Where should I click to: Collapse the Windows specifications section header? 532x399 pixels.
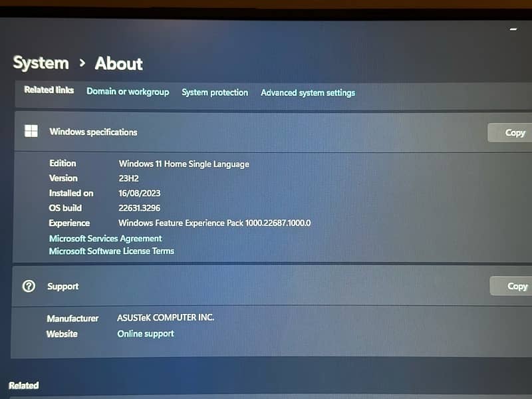pos(266,132)
